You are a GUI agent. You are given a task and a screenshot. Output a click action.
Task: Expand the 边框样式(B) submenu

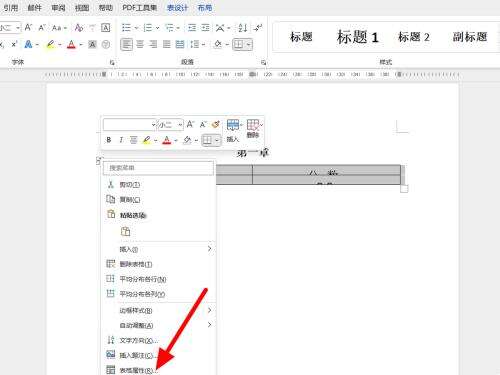(x=158, y=310)
